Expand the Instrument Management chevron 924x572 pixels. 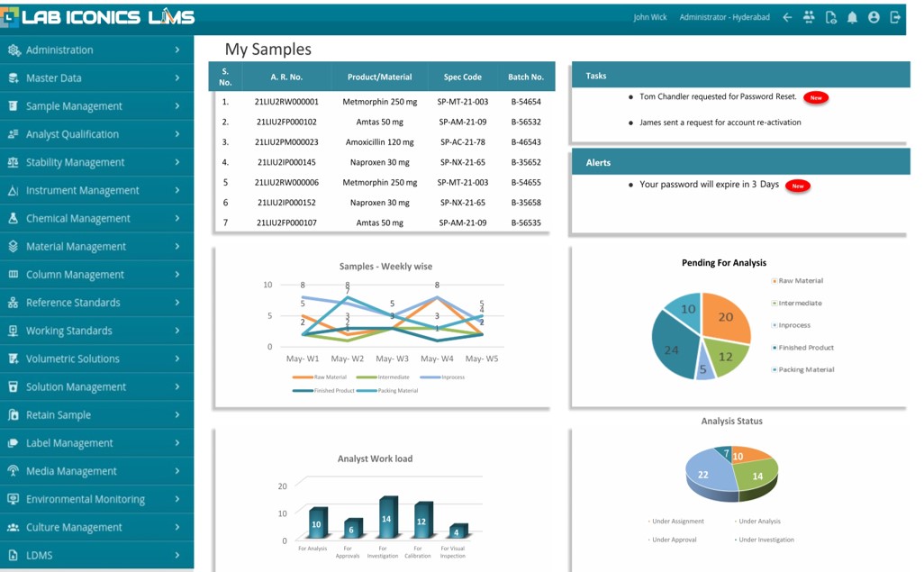[x=177, y=191]
